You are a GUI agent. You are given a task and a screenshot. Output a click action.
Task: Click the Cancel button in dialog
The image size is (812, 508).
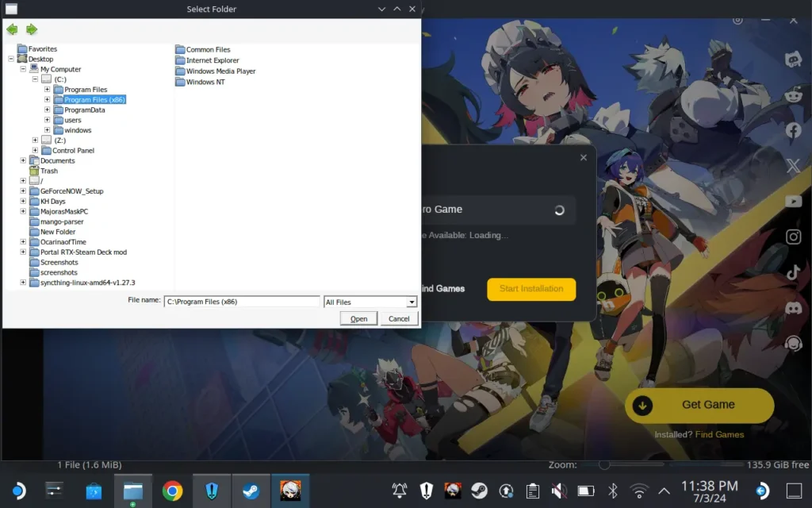pos(399,319)
